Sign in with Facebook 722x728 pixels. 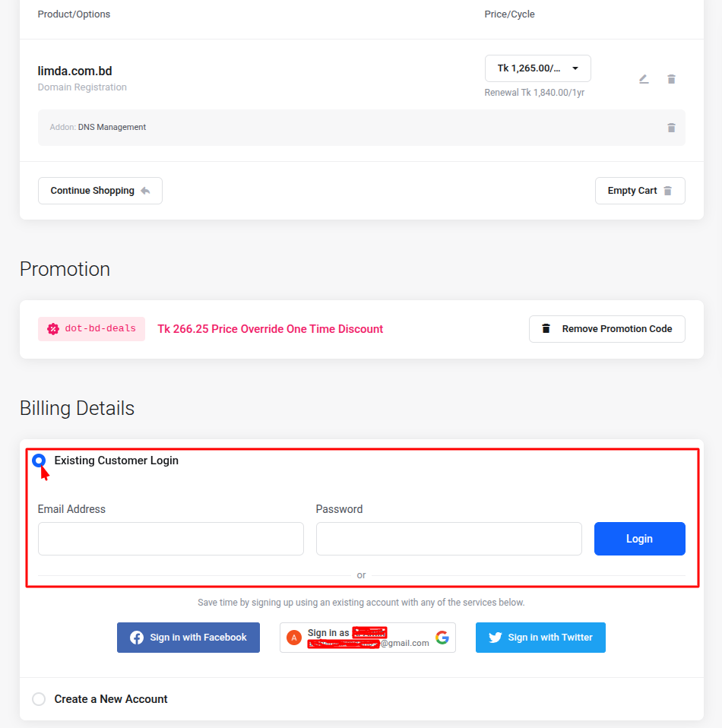[x=188, y=638]
